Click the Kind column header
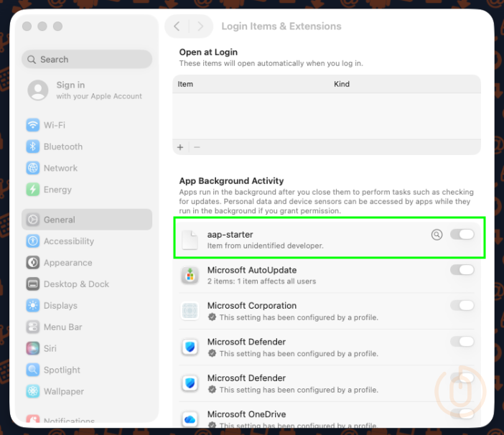Image resolution: width=504 pixels, height=435 pixels. click(x=342, y=84)
